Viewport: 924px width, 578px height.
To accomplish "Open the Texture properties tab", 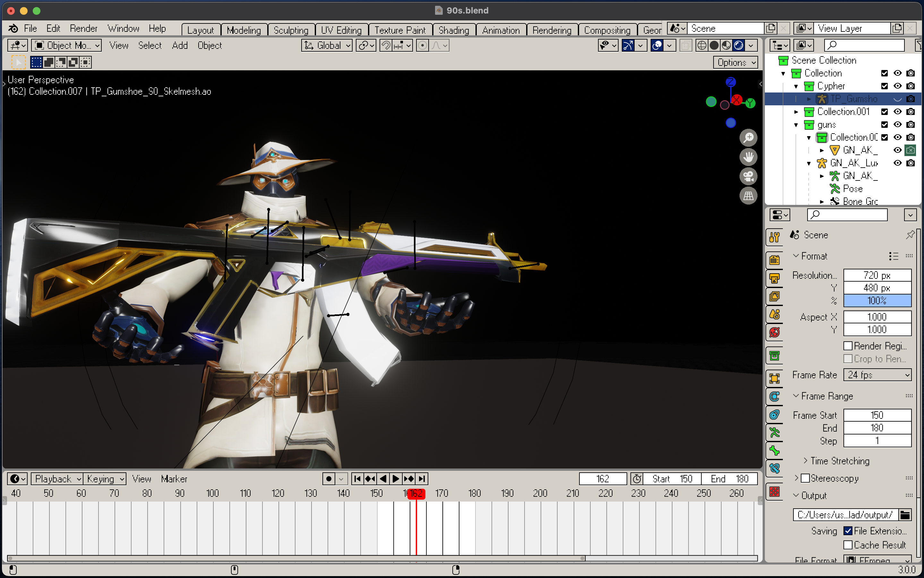I will (774, 491).
